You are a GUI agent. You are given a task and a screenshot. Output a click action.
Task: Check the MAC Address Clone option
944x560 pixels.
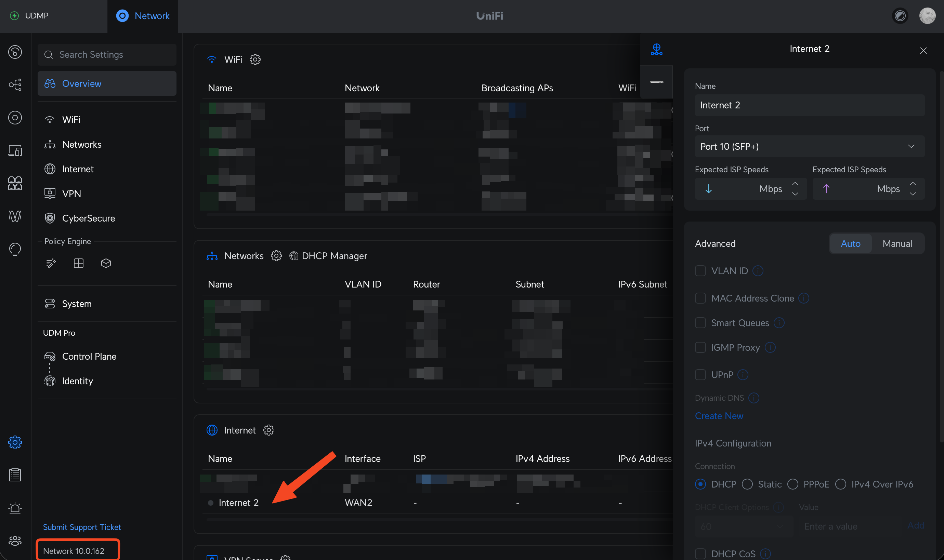coord(700,298)
